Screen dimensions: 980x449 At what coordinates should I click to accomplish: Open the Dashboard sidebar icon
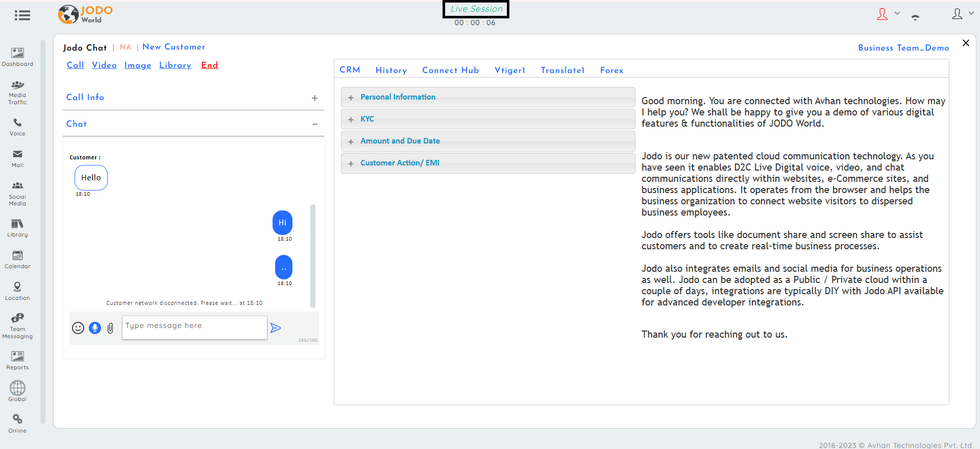(17, 57)
